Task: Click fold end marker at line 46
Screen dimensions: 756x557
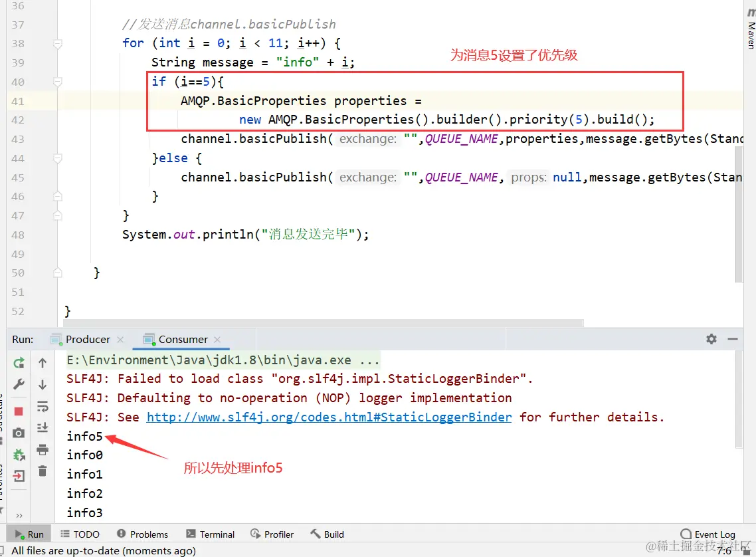Action: 57,196
